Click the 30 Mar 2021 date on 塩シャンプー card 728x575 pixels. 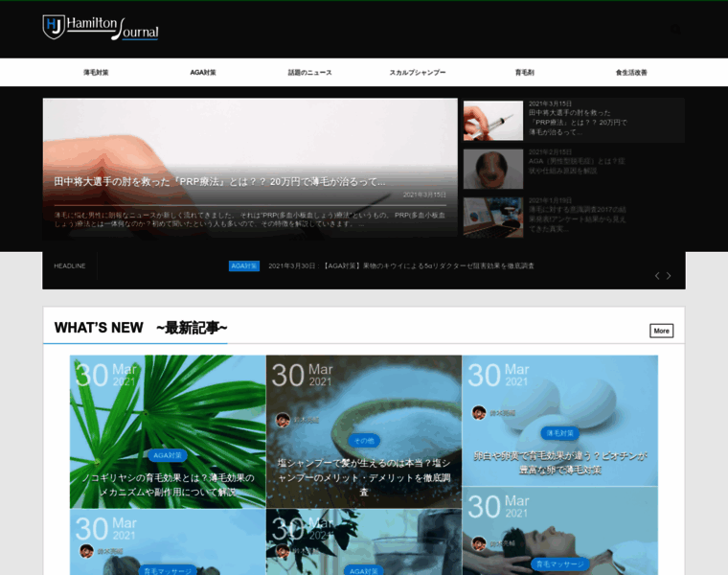[x=303, y=376]
